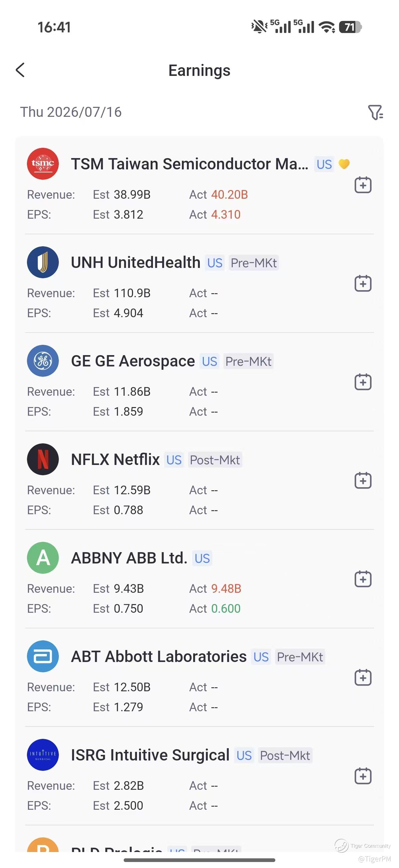The width and height of the screenshot is (399, 868).
Task: Tap the Pre-MKt tag beside UnitedHealth
Action: (x=254, y=263)
